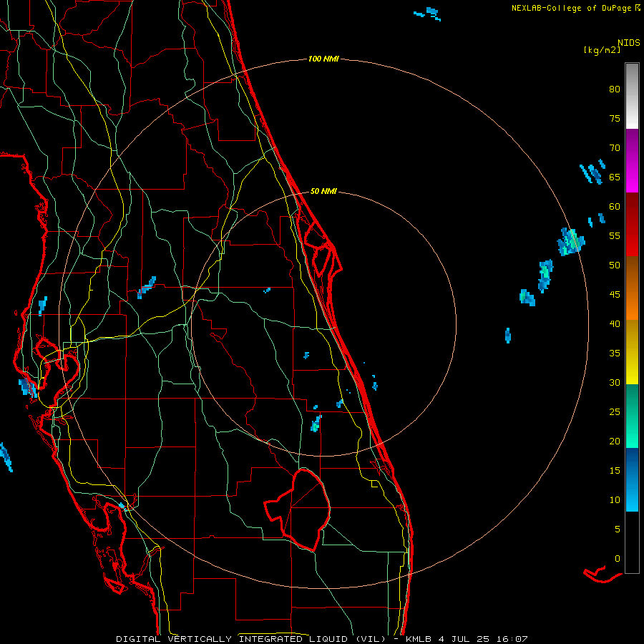Click the scale value 35
644x644 pixels.
click(x=615, y=353)
